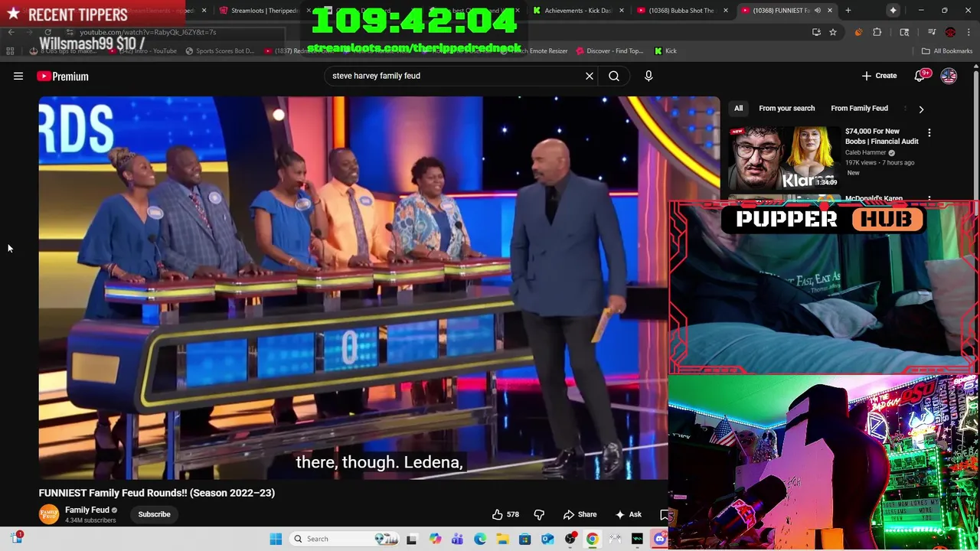Screen dimensions: 980x551
Task: Select the From Family Feud chip
Action: coord(859,109)
